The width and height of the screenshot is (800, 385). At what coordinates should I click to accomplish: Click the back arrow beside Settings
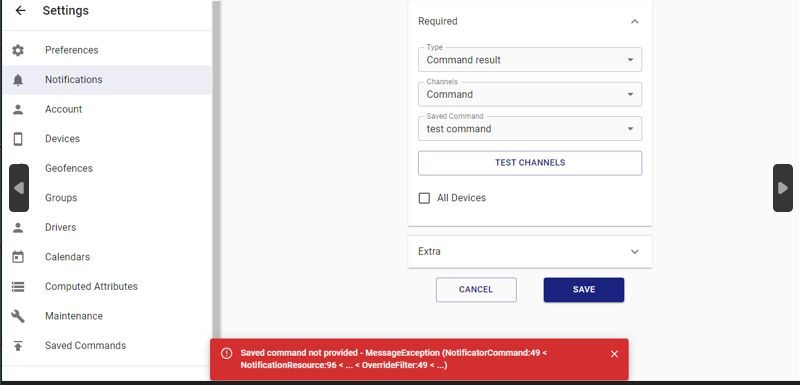[20, 10]
